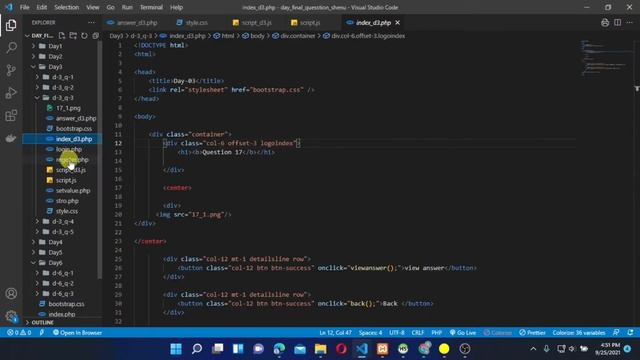Click Open In Browser status item
Screen dimensions: 640x360
point(77,333)
